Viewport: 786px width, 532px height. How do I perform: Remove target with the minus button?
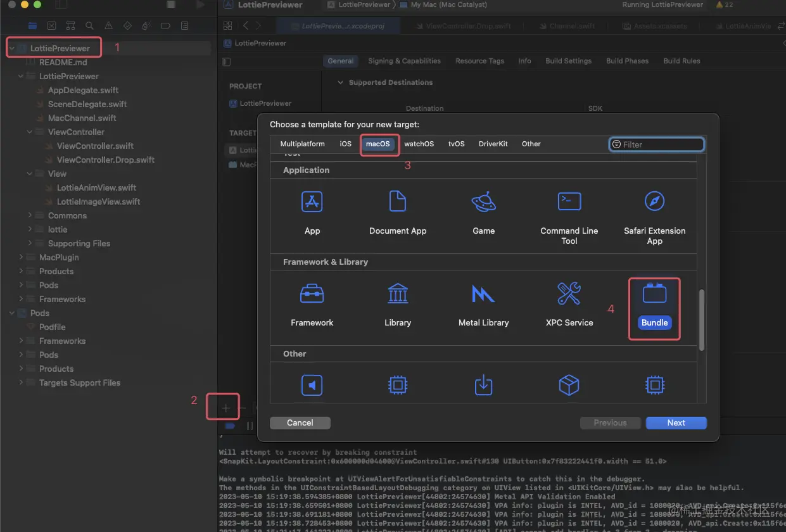click(x=242, y=408)
